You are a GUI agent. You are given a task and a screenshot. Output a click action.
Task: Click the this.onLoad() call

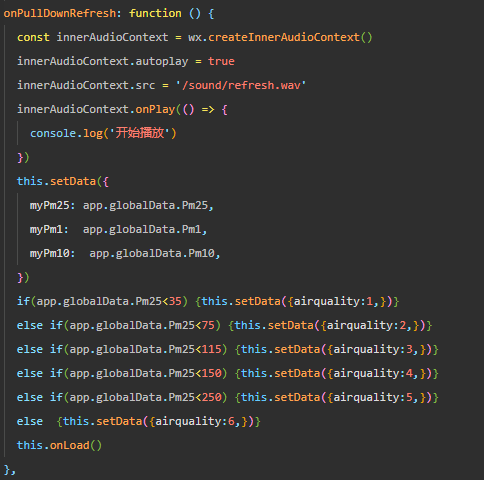(59, 445)
